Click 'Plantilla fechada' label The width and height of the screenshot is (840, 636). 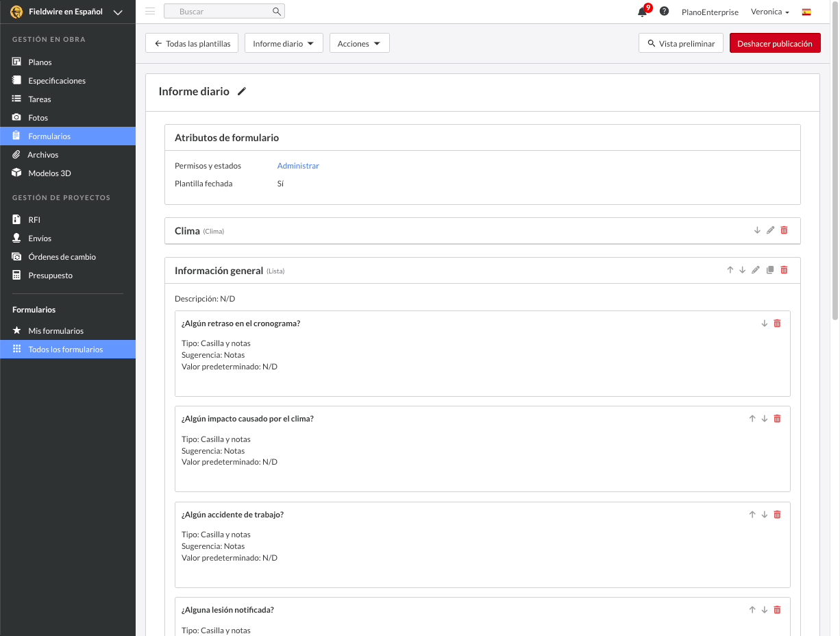[203, 184]
